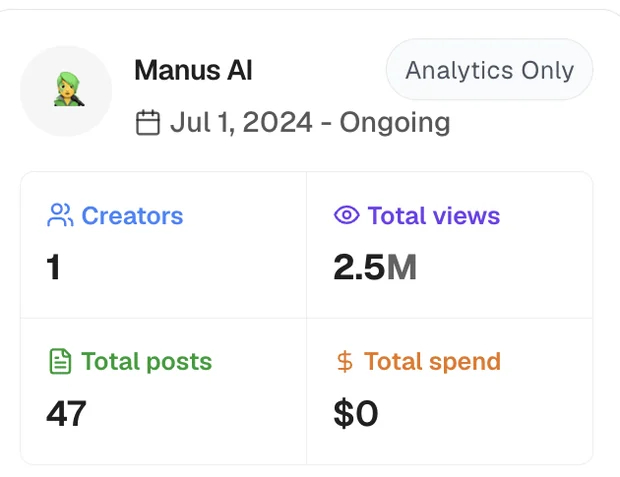
Task: Click the Total posts document icon
Action: point(60,361)
